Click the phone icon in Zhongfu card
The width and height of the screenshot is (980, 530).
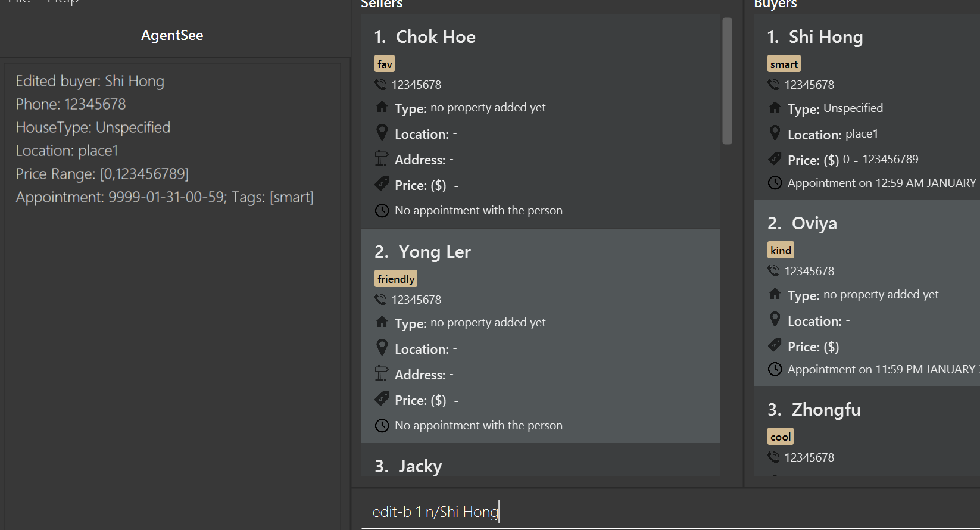click(773, 457)
